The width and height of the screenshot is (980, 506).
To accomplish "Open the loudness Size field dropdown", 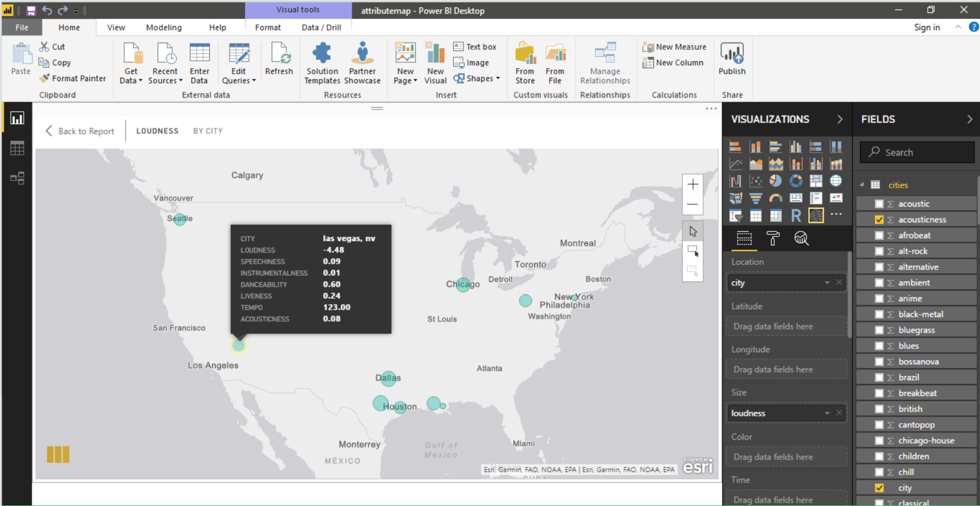I will coord(827,413).
